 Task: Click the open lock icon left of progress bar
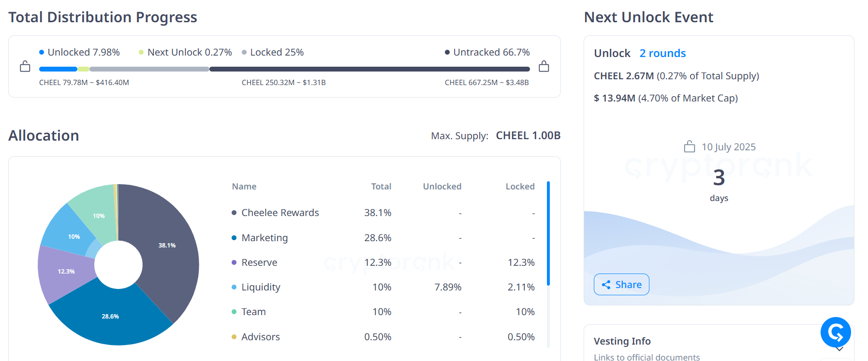point(25,66)
